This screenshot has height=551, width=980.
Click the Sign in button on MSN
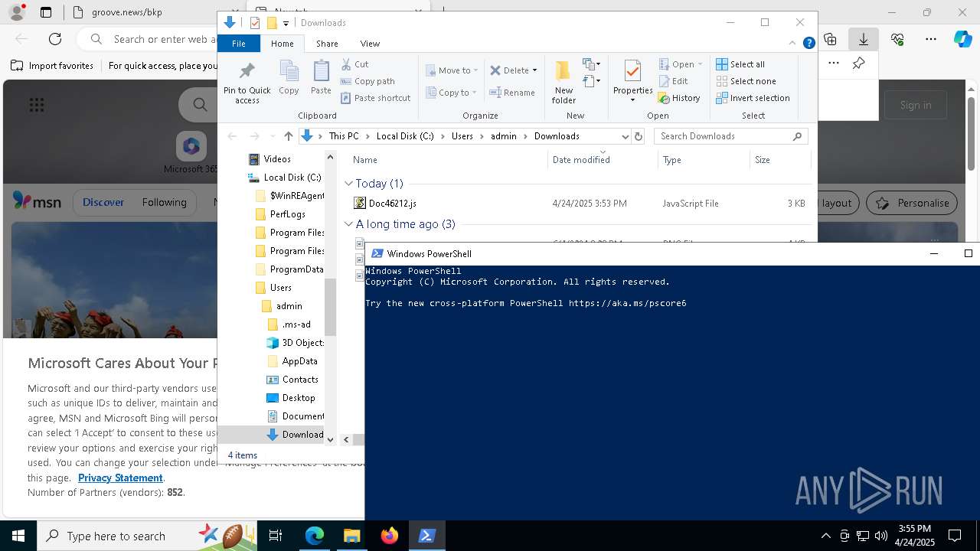click(x=916, y=105)
